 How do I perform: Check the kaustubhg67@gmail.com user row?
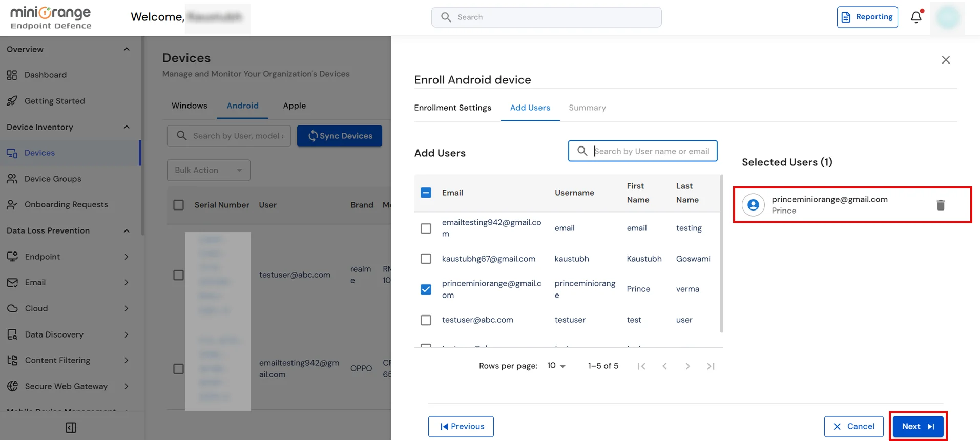pos(426,259)
